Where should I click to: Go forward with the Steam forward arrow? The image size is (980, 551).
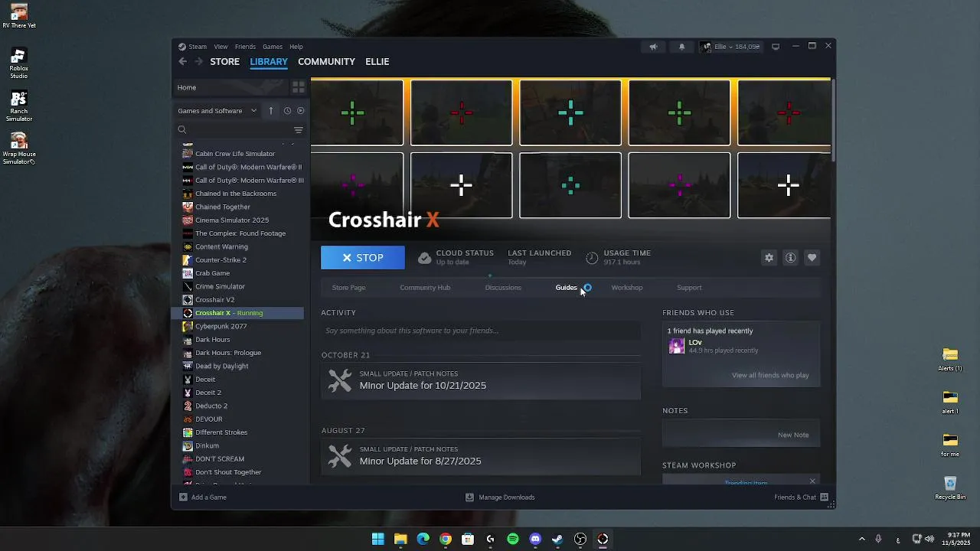pyautogui.click(x=199, y=61)
